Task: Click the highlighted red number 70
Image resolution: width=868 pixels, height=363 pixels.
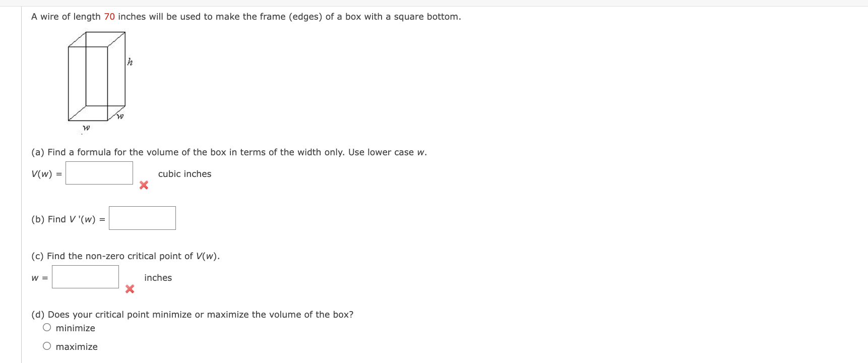Action: tap(109, 16)
